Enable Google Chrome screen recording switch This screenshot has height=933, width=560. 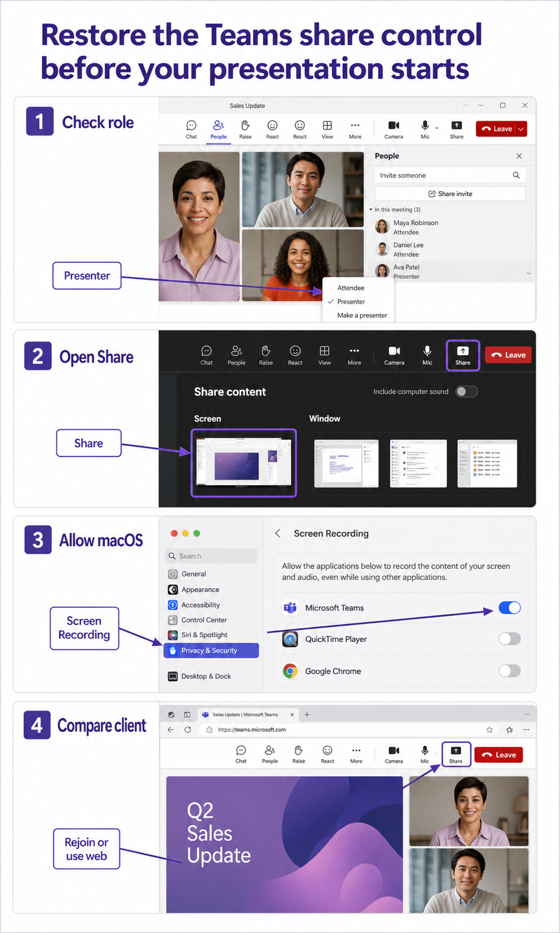509,670
